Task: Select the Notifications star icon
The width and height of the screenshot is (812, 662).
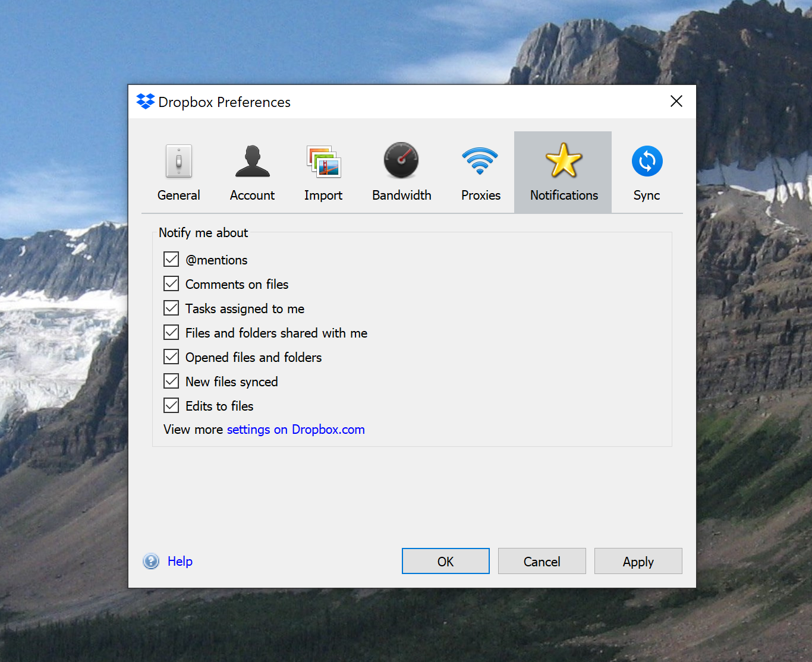Action: tap(564, 160)
